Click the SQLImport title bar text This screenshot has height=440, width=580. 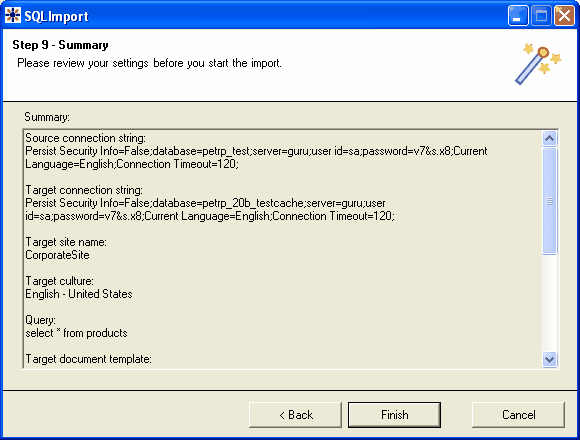coord(56,16)
